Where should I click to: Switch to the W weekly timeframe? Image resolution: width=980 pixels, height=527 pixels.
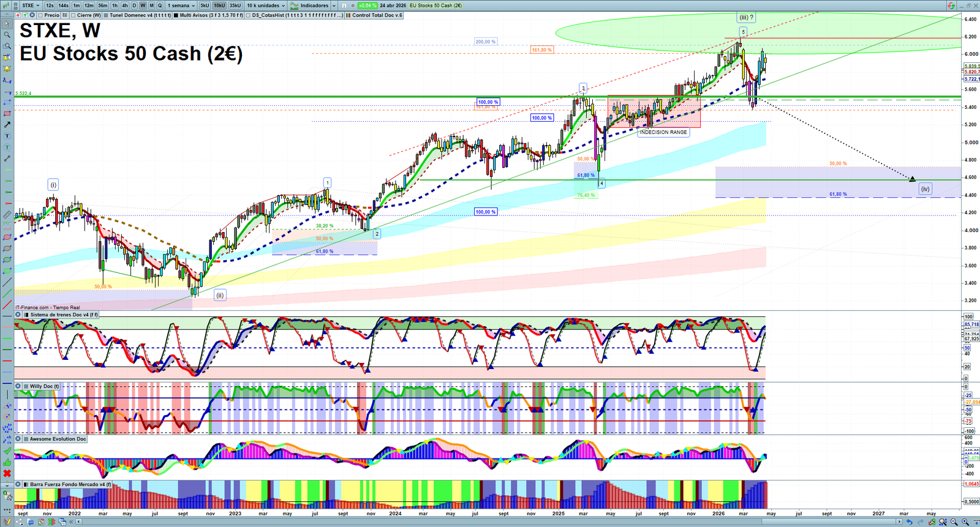point(143,6)
